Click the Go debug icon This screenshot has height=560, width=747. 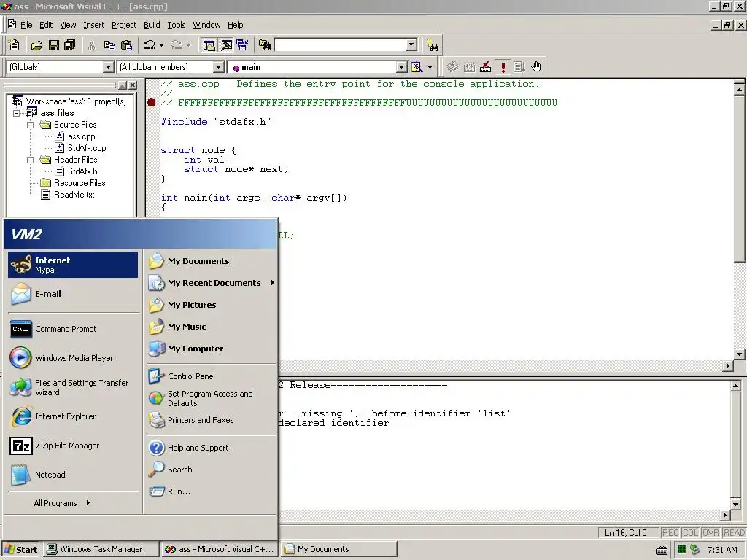click(x=519, y=67)
